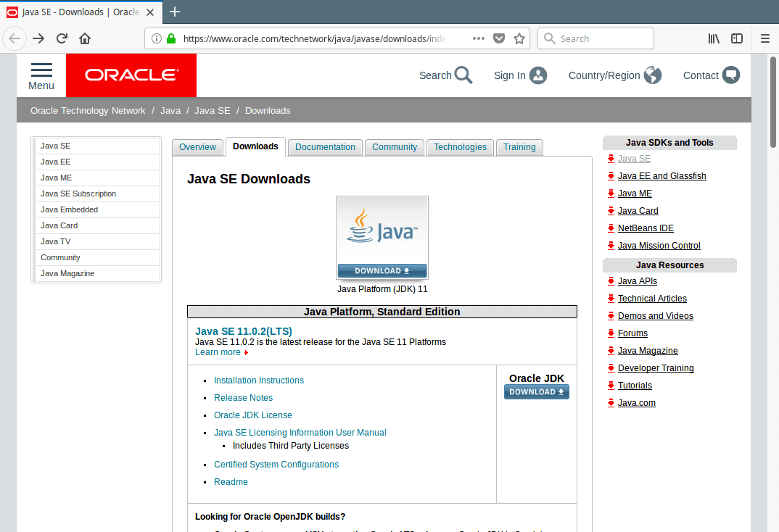
Task: Go to the browser home page
Action: (85, 38)
